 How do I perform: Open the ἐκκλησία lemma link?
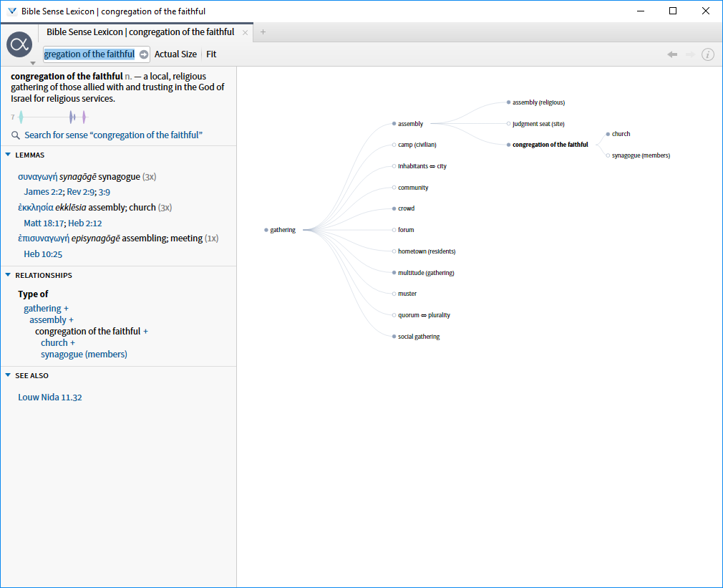click(x=36, y=208)
